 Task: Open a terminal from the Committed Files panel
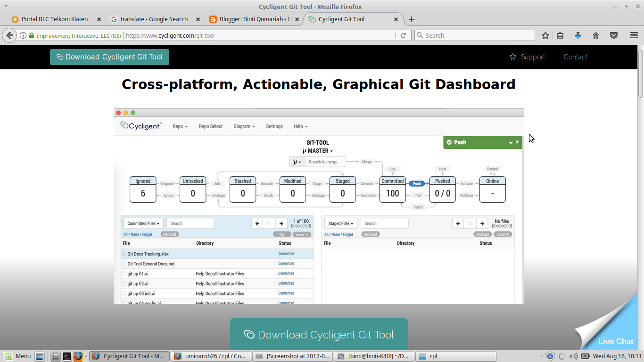169,234
